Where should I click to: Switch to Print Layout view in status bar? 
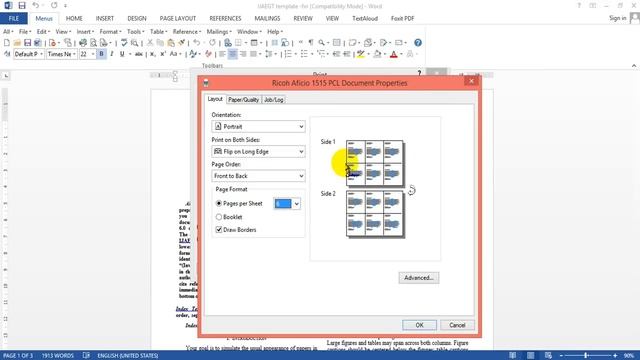point(530,356)
